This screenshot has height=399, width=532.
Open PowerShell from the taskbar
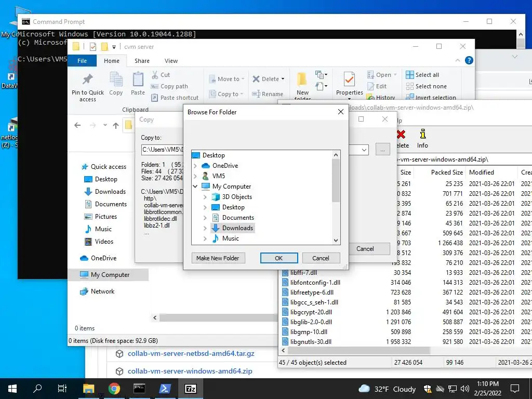click(x=165, y=389)
